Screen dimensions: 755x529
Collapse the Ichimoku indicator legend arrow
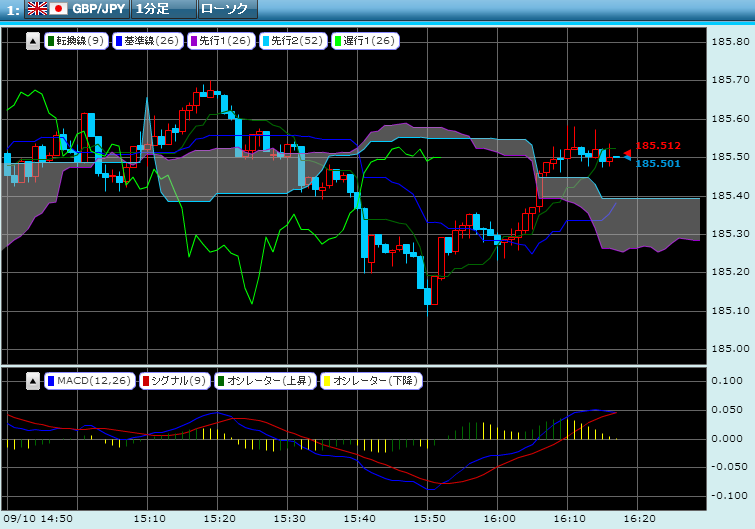tap(32, 41)
